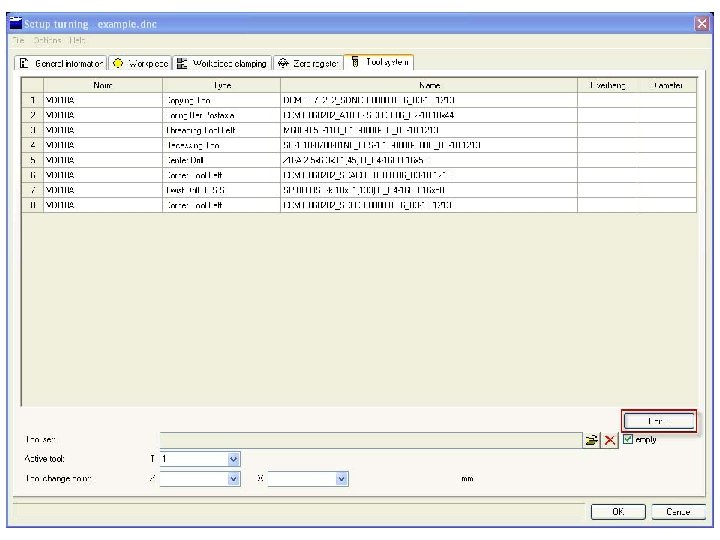Image resolution: width=720 pixels, height=540 pixels.
Task: Select the Name cell of row 5
Action: coord(429,160)
